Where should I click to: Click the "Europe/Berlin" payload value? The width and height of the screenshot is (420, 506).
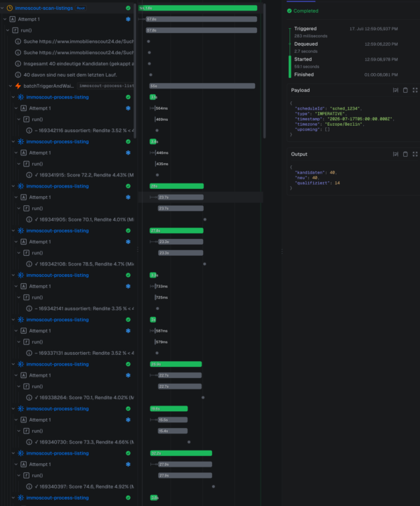[x=344, y=124]
